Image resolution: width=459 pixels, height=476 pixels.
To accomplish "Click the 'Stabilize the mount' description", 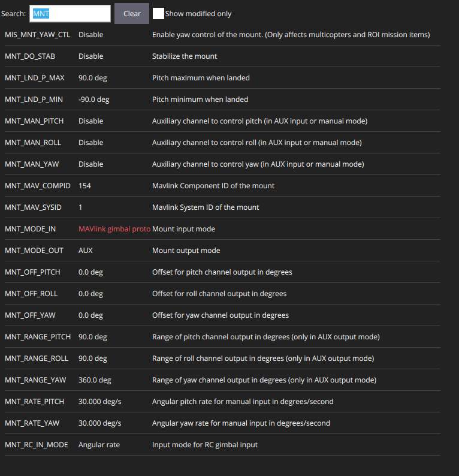I will (185, 56).
